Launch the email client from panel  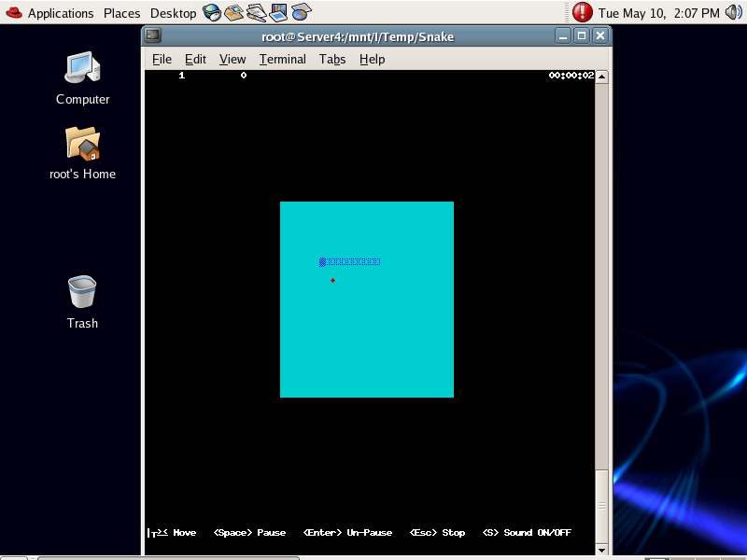[234, 12]
